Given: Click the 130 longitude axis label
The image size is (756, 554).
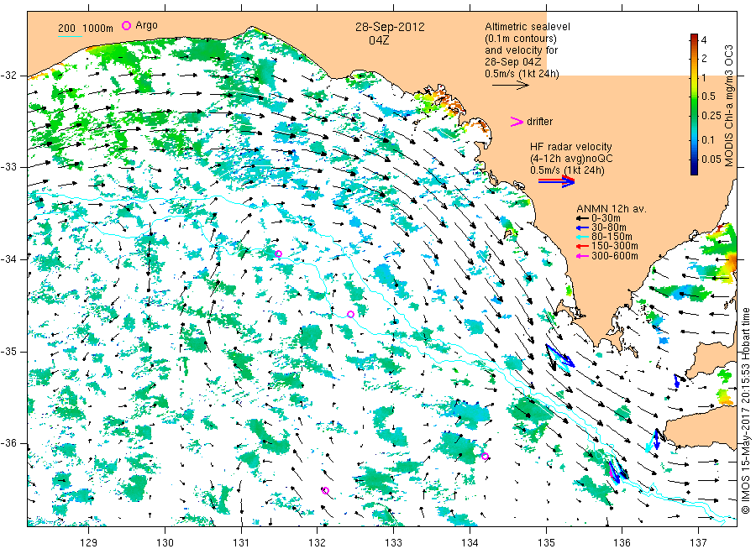Looking at the screenshot, I should tap(165, 543).
